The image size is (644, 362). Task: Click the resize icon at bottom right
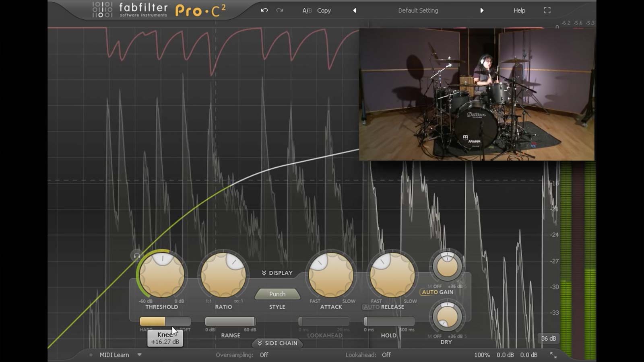553,355
